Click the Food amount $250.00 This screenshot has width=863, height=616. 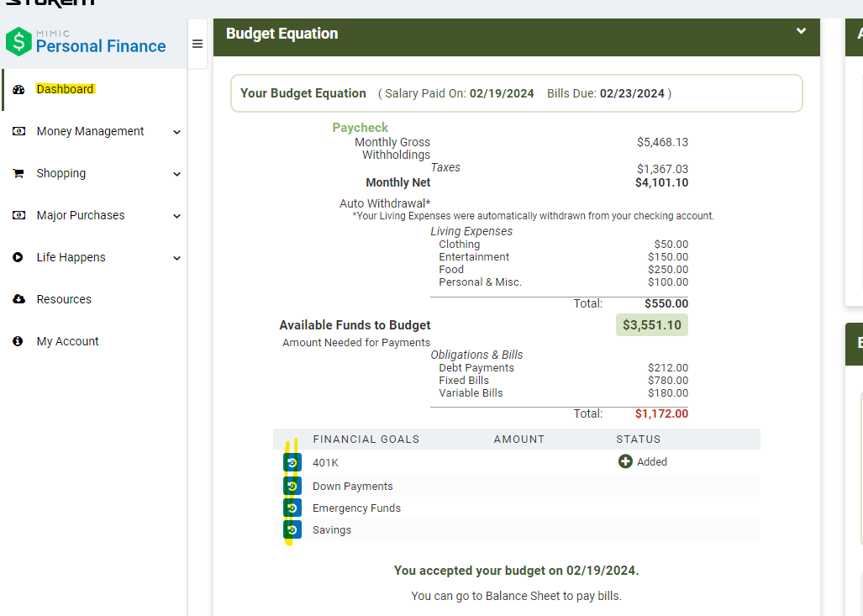(x=668, y=269)
